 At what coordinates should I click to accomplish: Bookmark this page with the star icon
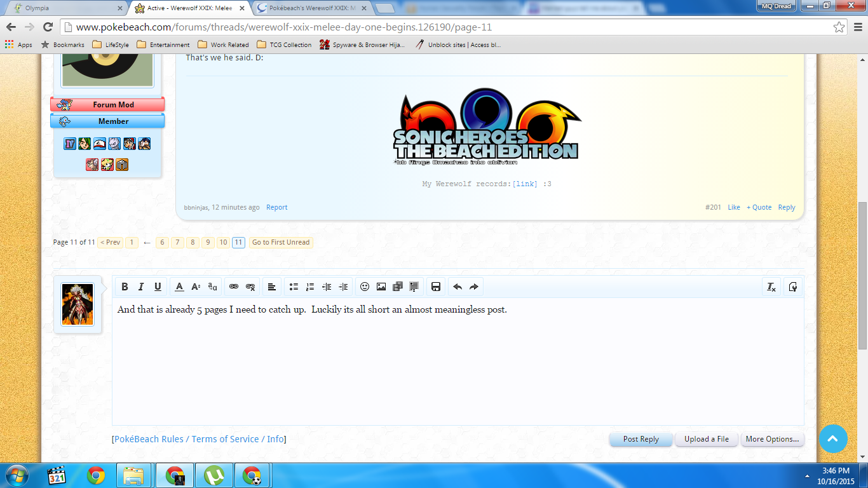(x=839, y=27)
